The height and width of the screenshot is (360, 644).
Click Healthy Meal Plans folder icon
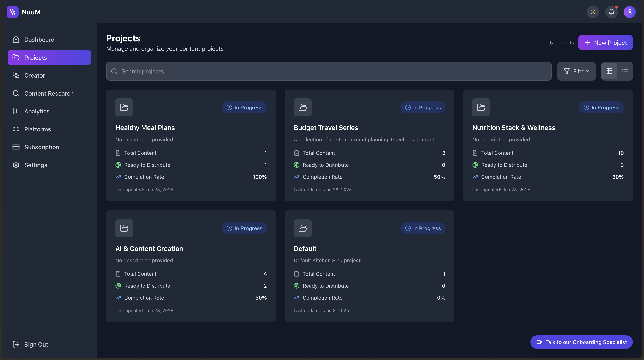[x=124, y=107]
